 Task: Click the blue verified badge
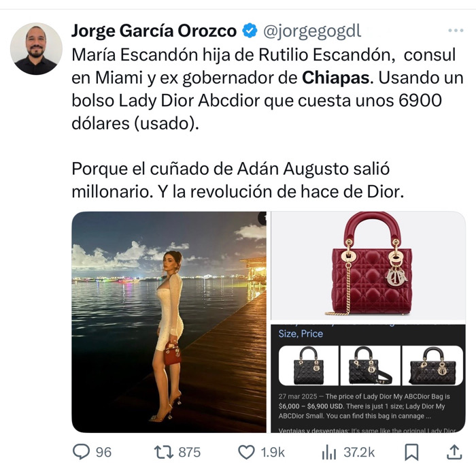[x=250, y=31]
